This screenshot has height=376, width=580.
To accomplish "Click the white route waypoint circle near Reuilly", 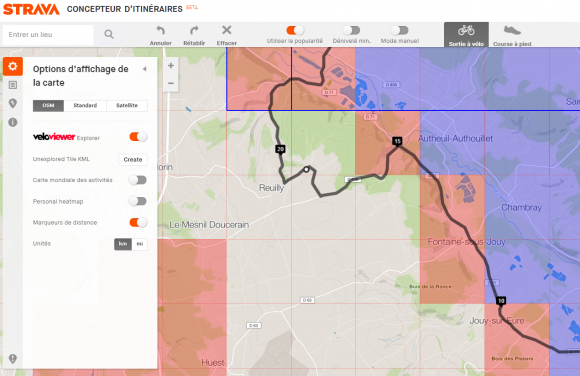I will (306, 169).
